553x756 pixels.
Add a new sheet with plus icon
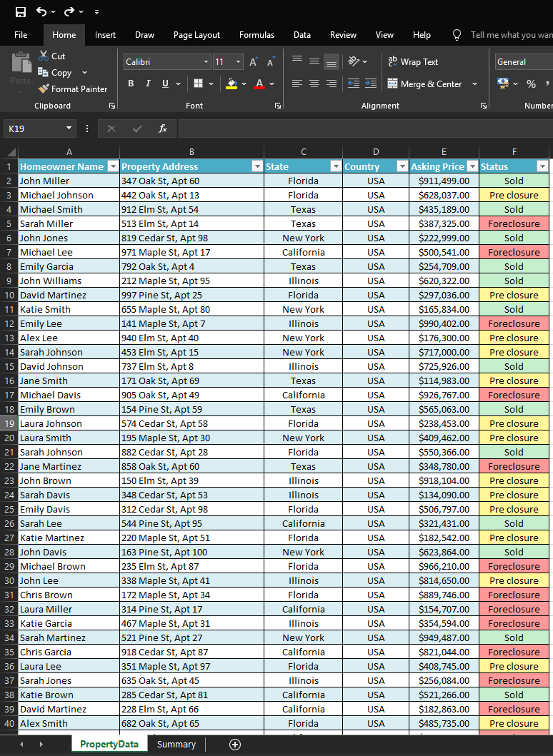tap(234, 745)
